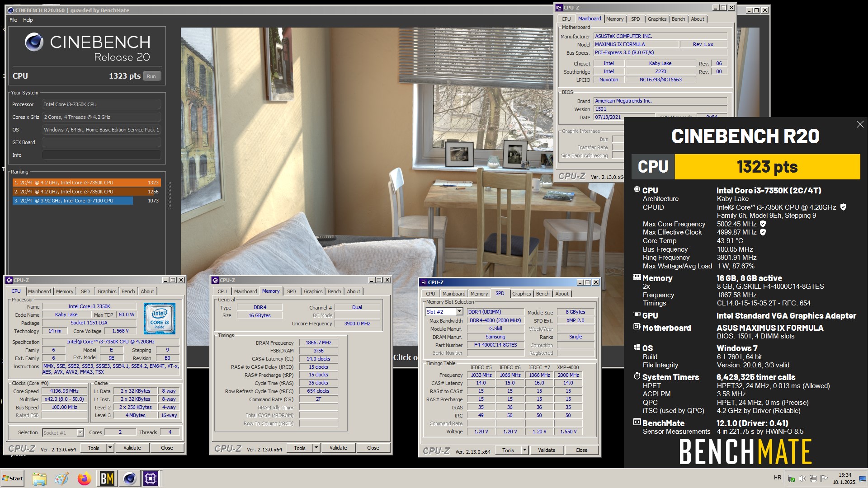Click the Core Speed value 4196.93 MHz

pos(64,391)
